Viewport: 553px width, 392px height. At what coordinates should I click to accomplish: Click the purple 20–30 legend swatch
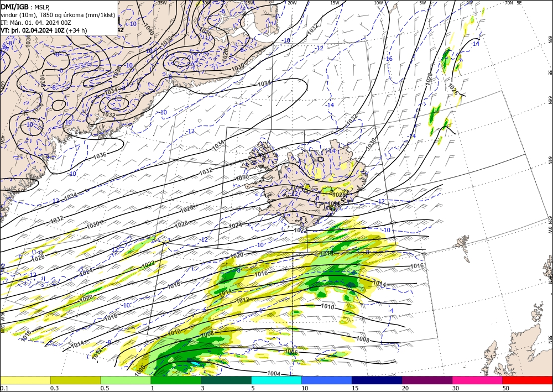coord(427,380)
